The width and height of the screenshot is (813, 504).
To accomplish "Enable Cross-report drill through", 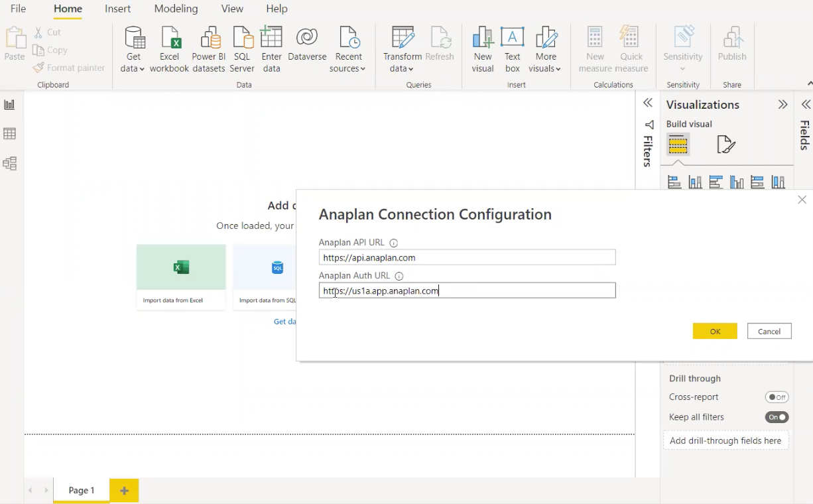I will pyautogui.click(x=777, y=397).
